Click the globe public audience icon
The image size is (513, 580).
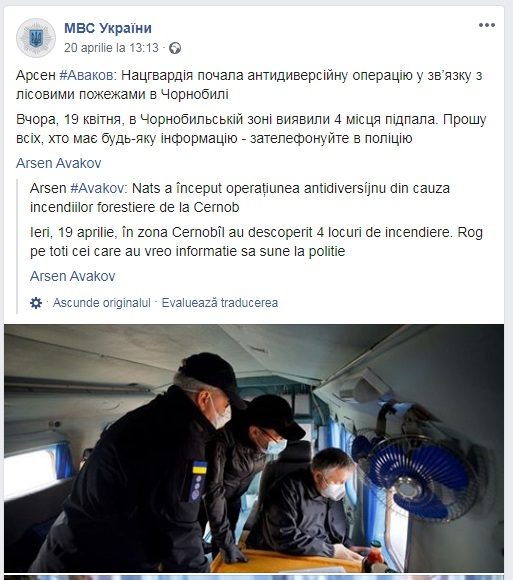[175, 48]
